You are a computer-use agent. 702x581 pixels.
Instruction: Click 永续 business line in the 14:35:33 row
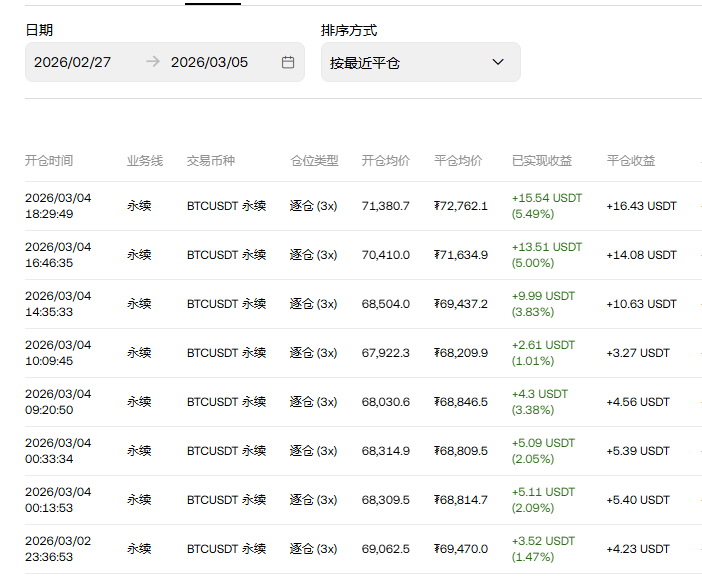139,304
